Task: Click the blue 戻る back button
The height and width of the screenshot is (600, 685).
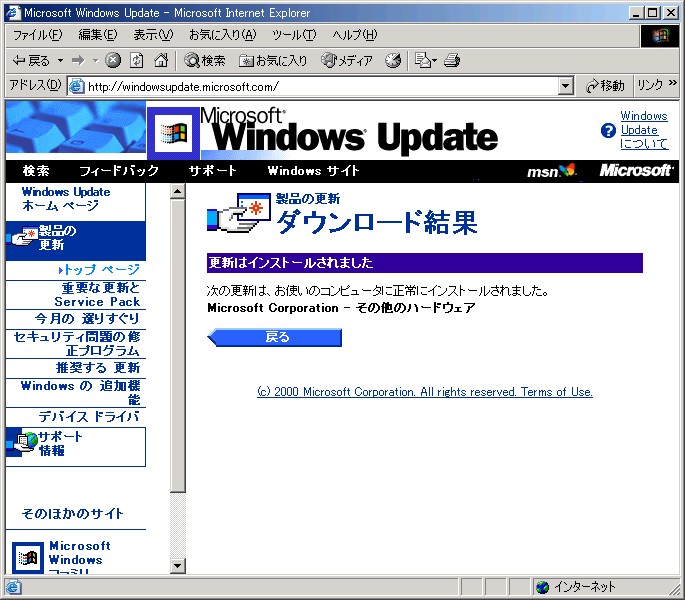Action: click(x=274, y=337)
